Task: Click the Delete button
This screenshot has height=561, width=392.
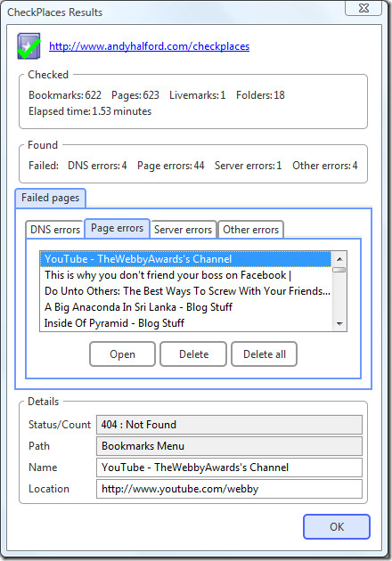Action: tap(193, 354)
